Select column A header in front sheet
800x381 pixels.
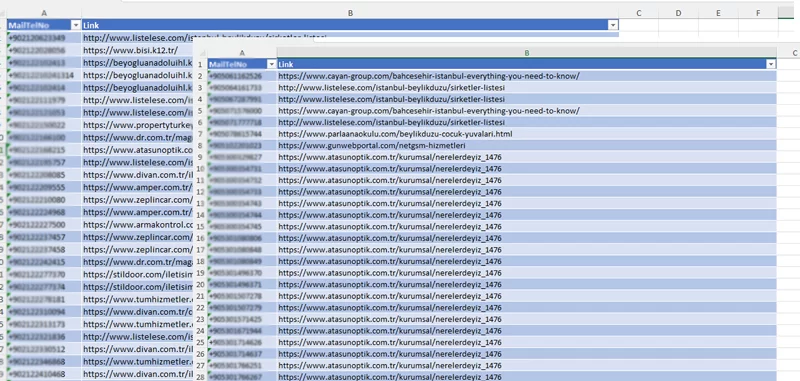(x=242, y=53)
